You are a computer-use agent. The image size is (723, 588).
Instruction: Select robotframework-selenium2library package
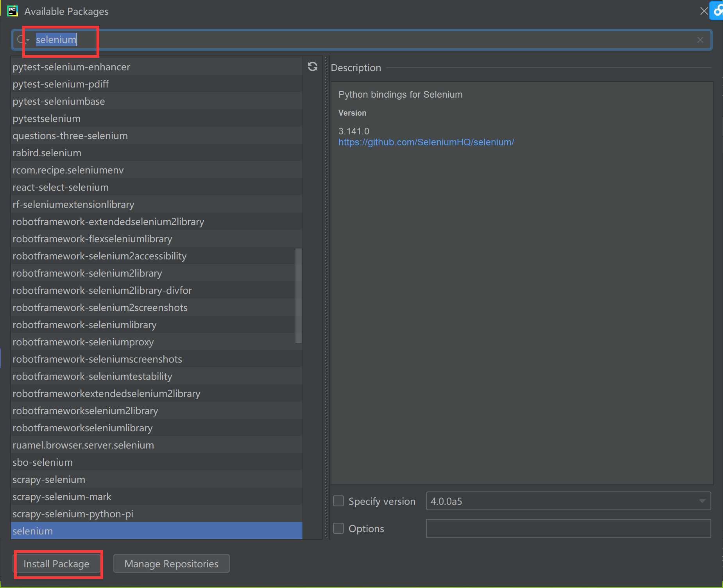tap(157, 273)
